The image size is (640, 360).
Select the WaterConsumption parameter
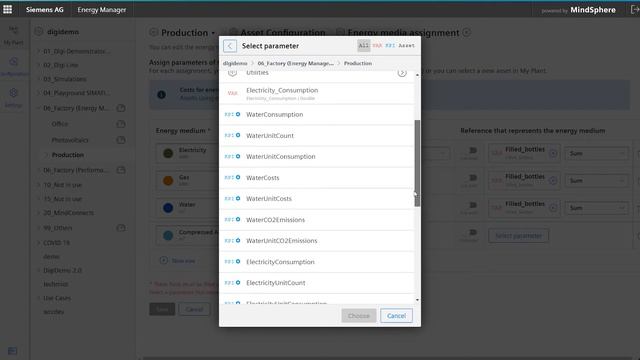[x=317, y=115]
